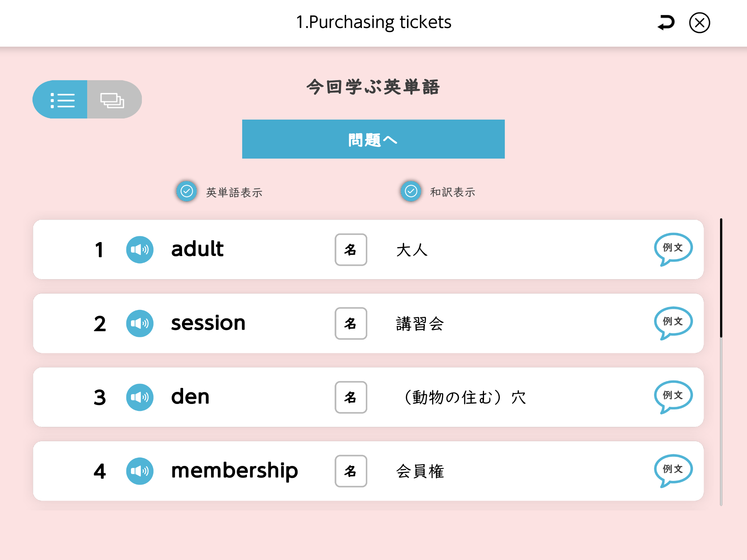
Task: Select the "membership" word text
Action: click(235, 471)
